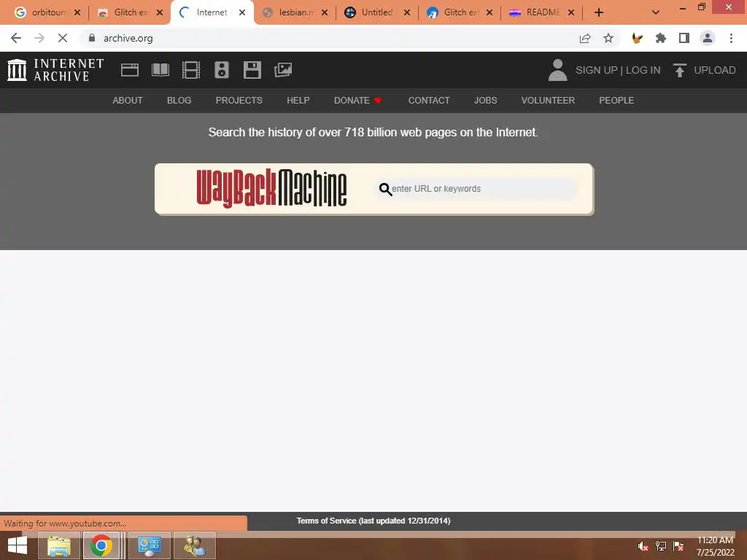Open the Chrome three-dot menu
This screenshot has height=560, width=747.
[x=731, y=38]
